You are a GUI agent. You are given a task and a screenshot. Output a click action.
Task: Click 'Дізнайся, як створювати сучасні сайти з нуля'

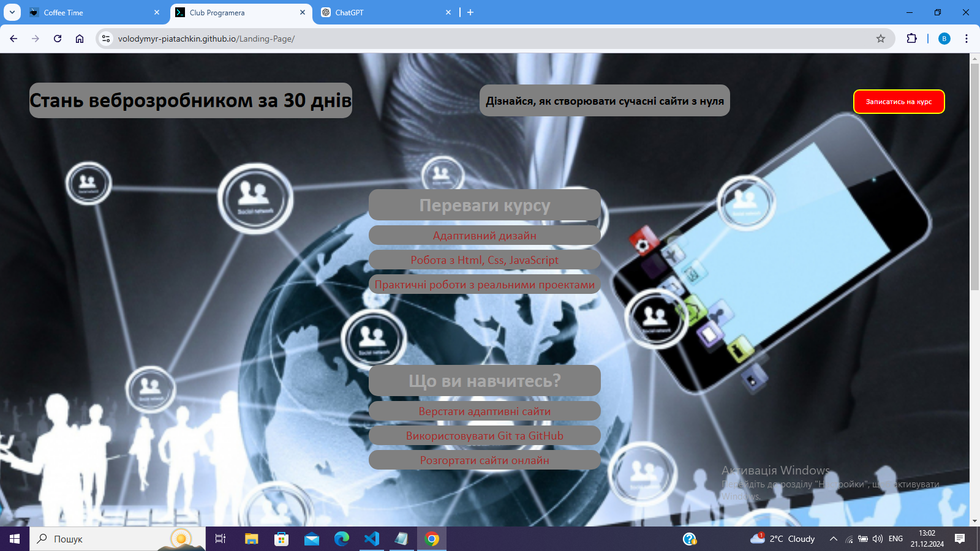tap(605, 101)
